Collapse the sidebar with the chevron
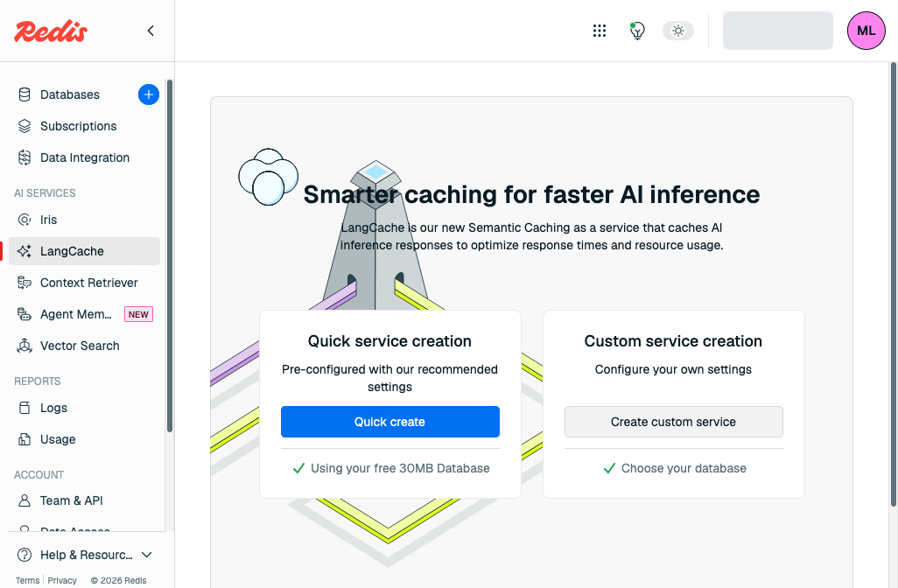The width and height of the screenshot is (898, 588). 151,31
